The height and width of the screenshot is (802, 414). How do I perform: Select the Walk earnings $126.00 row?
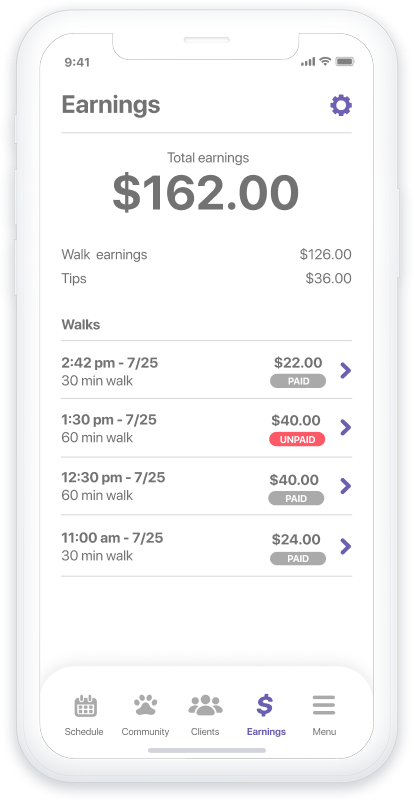[206, 255]
